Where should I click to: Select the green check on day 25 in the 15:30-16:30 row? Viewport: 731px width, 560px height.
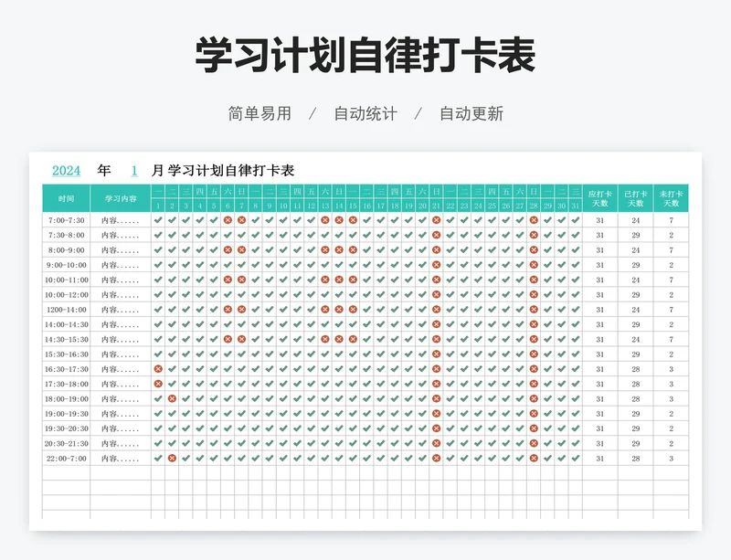coord(492,354)
